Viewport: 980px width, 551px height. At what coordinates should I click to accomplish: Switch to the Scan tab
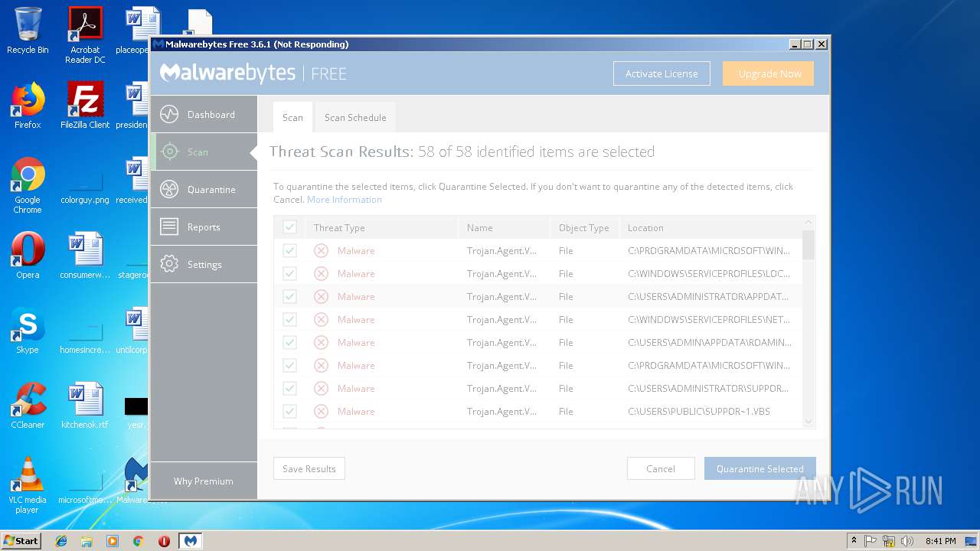click(292, 117)
